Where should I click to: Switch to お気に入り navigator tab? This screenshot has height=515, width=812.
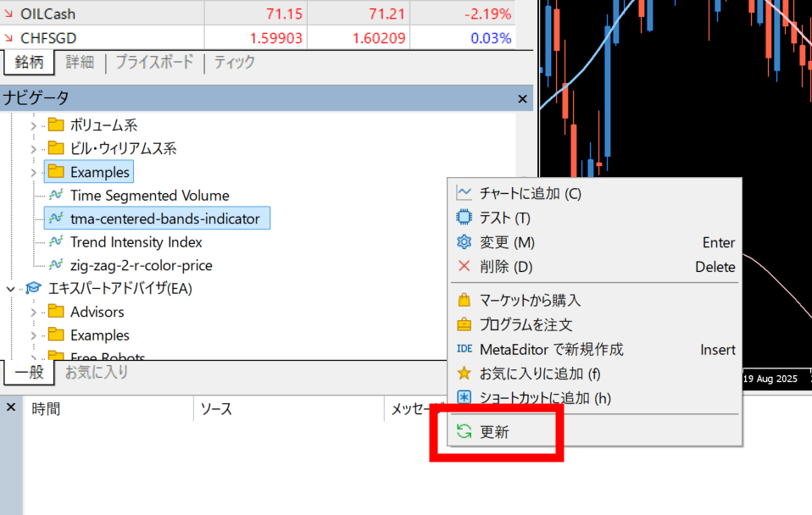(97, 372)
